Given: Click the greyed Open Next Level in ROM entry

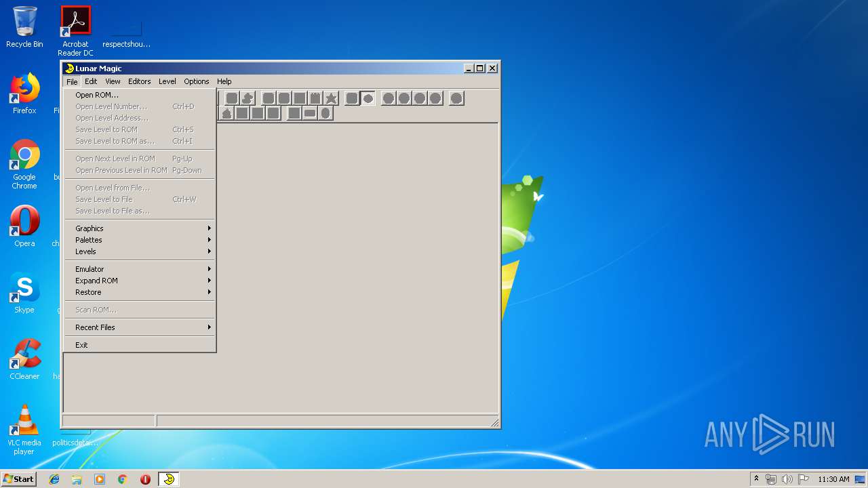Looking at the screenshot, I should click(140, 159).
